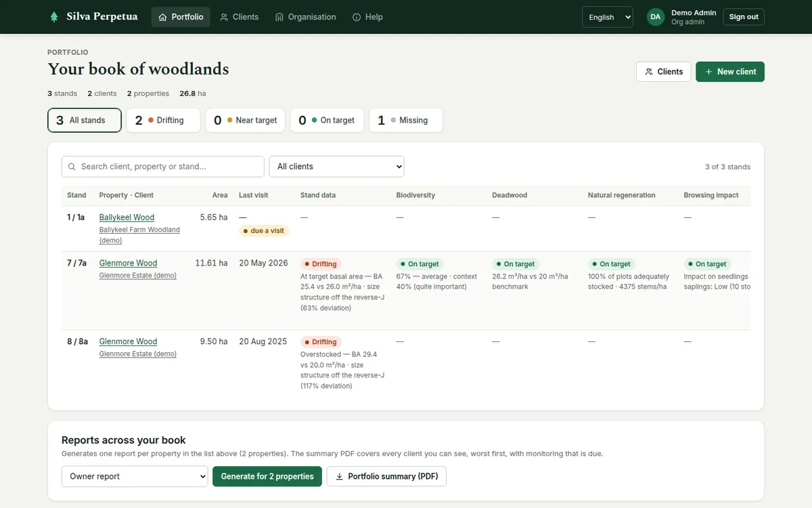The height and width of the screenshot is (508, 812).
Task: Open the Ballykeel Wood link
Action: [127, 217]
